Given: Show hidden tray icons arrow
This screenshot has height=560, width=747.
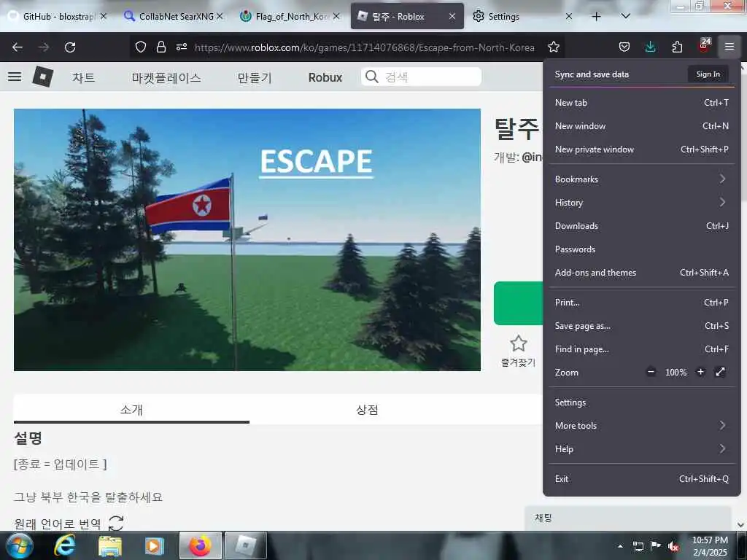Looking at the screenshot, I should (x=620, y=546).
